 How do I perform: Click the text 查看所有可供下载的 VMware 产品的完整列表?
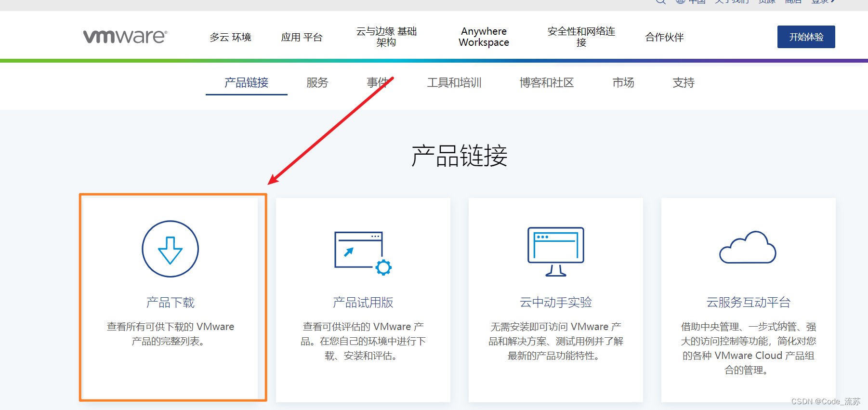pos(170,334)
